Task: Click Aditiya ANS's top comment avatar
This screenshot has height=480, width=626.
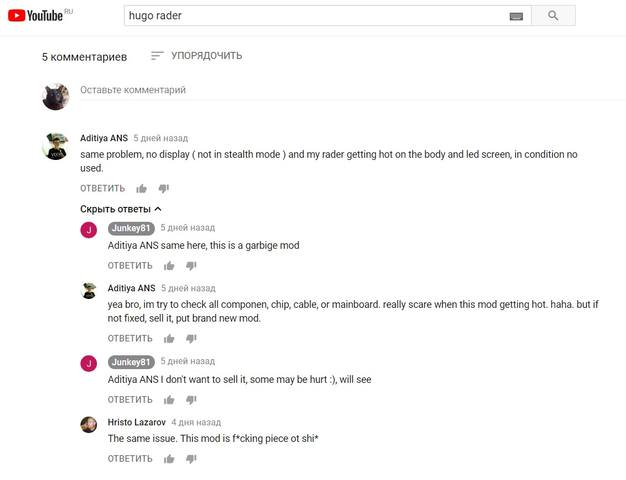Action: 55,147
